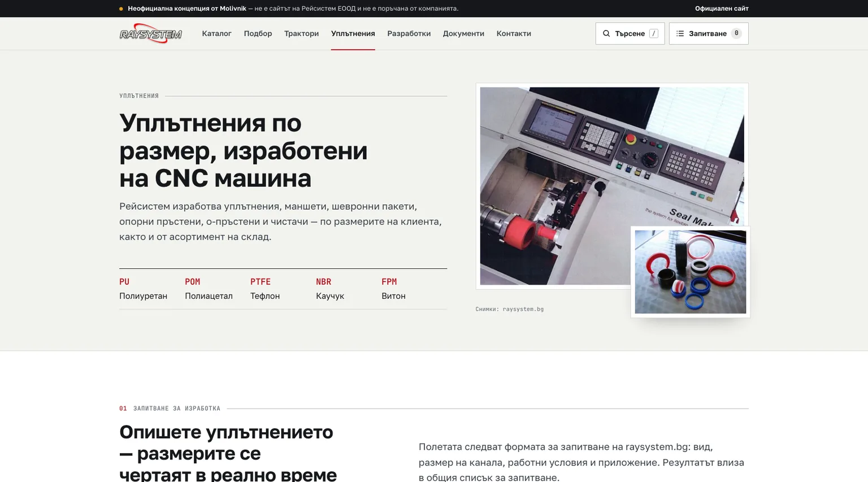The height and width of the screenshot is (482, 868).
Task: Open the Каталог menu item
Action: [217, 33]
